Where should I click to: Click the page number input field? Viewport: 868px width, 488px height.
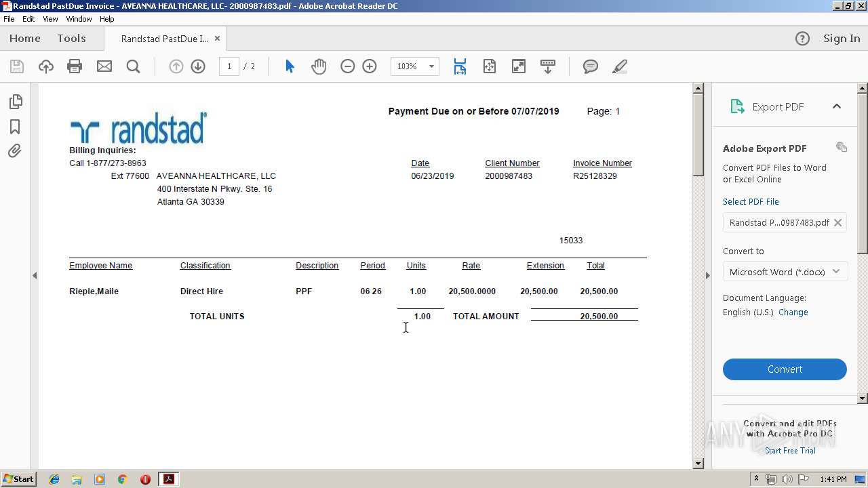click(229, 66)
